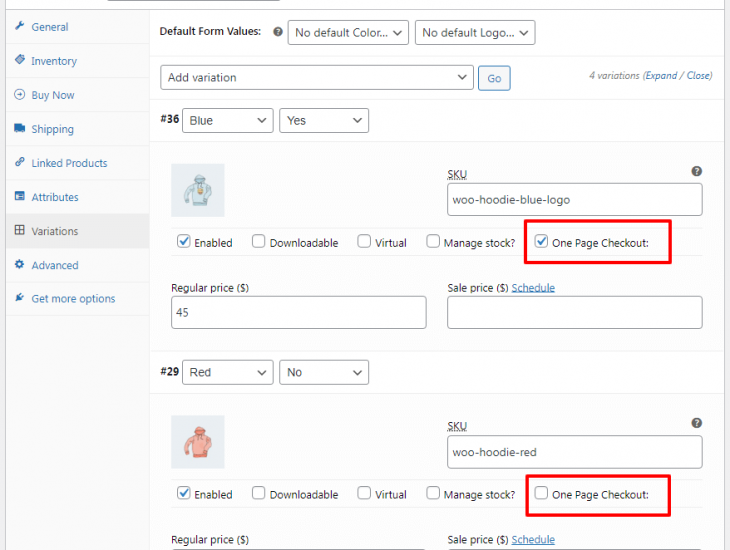Click the Shipping truck icon
Screen dimensions: 730x550
pyautogui.click(x=20, y=128)
